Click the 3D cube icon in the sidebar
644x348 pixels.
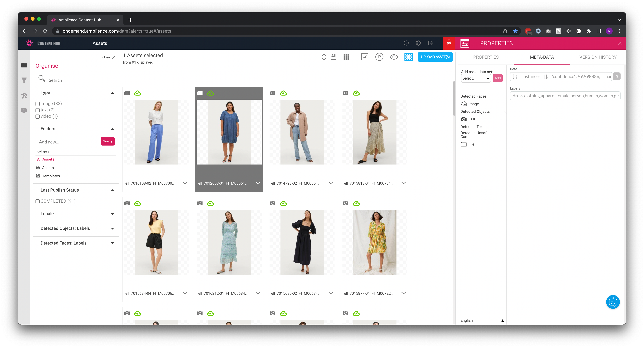tap(24, 110)
